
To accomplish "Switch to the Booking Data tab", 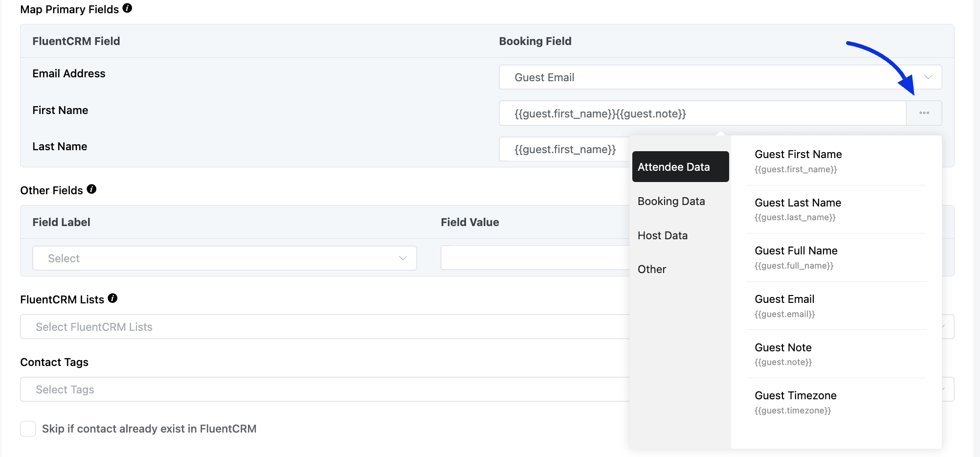I will [x=671, y=201].
